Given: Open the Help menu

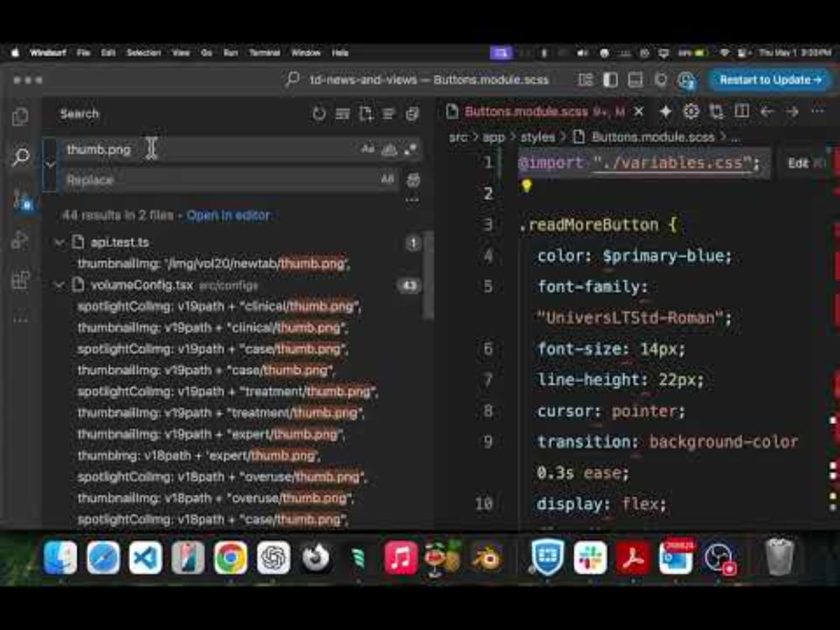Looking at the screenshot, I should (x=340, y=52).
